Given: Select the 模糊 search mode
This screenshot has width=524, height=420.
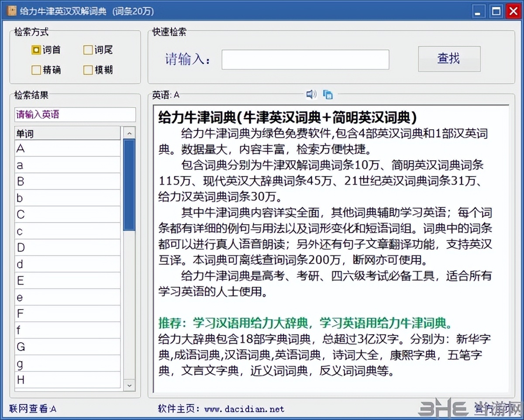Looking at the screenshot, I should pyautogui.click(x=98, y=70).
